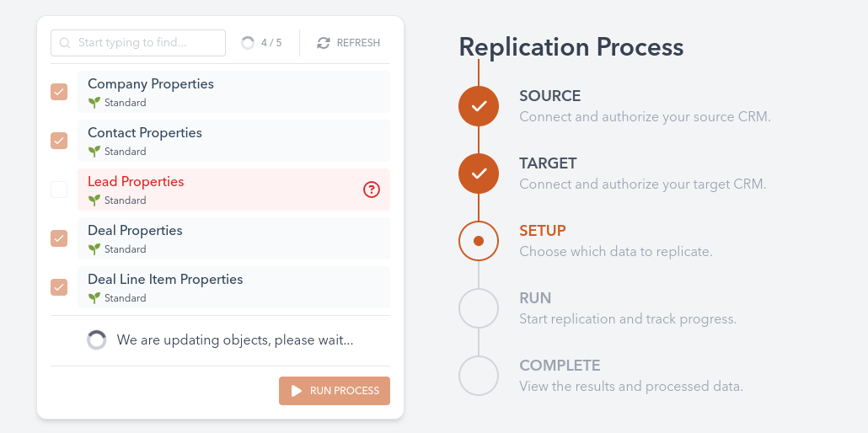Click the Run step empty circle
Viewport: 868px width, 433px height.
(479, 308)
